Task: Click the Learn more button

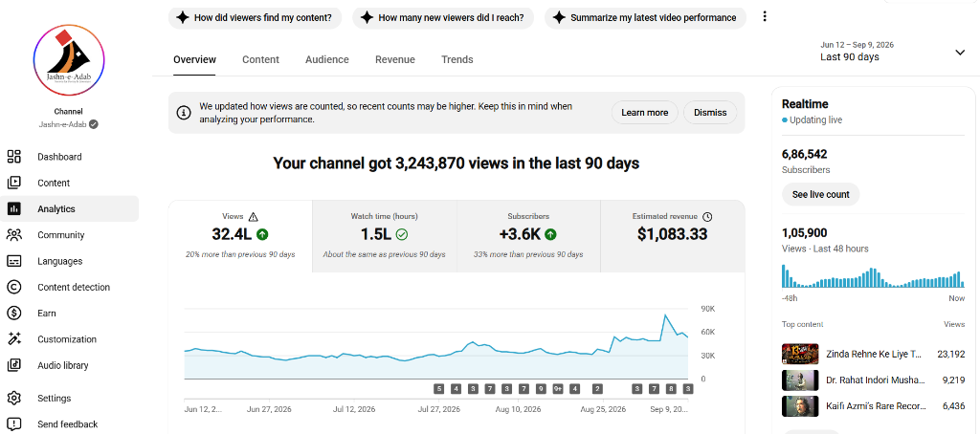Action: 644,113
